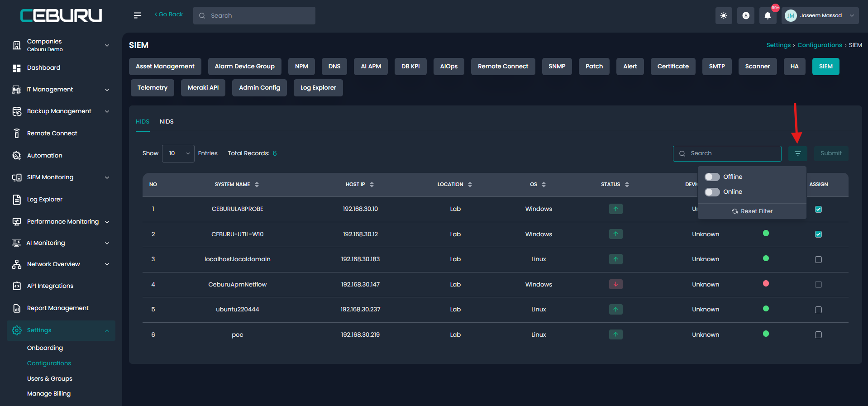Screen dimensions: 868x406
Task: Click the Backup Management sidebar icon
Action: [17, 111]
